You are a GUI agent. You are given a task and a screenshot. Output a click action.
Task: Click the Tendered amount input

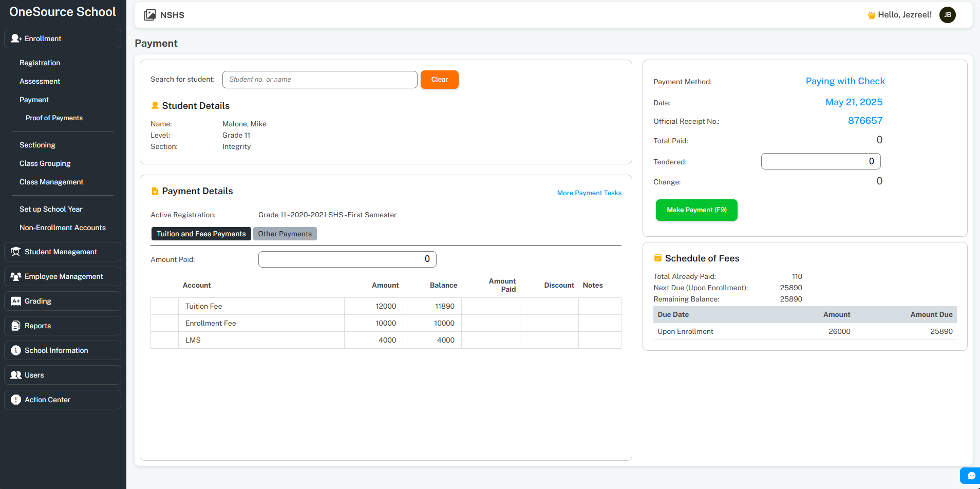click(820, 161)
